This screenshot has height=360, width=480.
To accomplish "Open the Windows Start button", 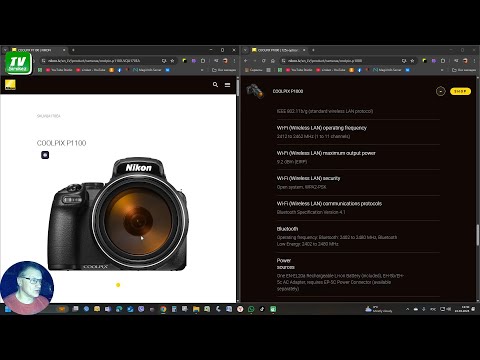I will [7, 309].
